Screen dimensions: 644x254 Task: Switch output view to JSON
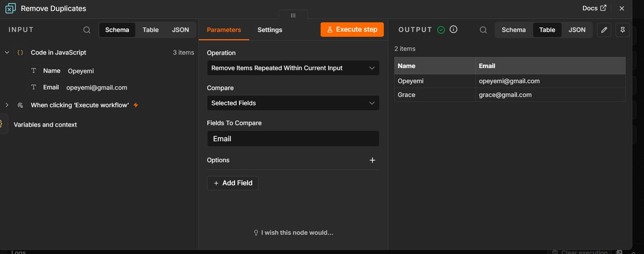pyautogui.click(x=577, y=30)
